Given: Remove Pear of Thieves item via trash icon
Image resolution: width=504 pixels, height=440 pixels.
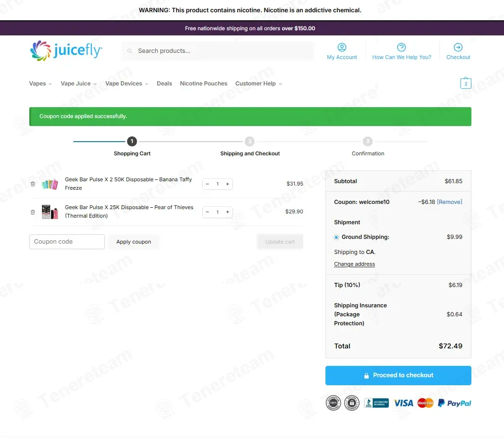Looking at the screenshot, I should (33, 212).
